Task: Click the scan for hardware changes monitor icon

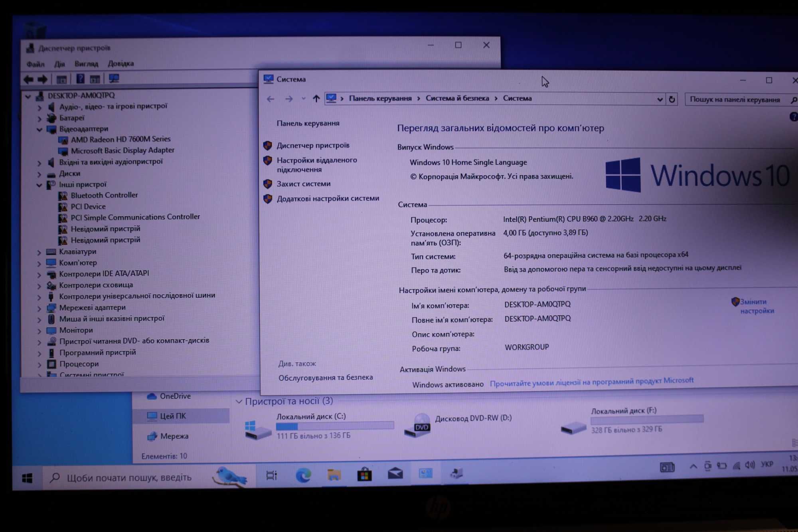Action: click(114, 79)
